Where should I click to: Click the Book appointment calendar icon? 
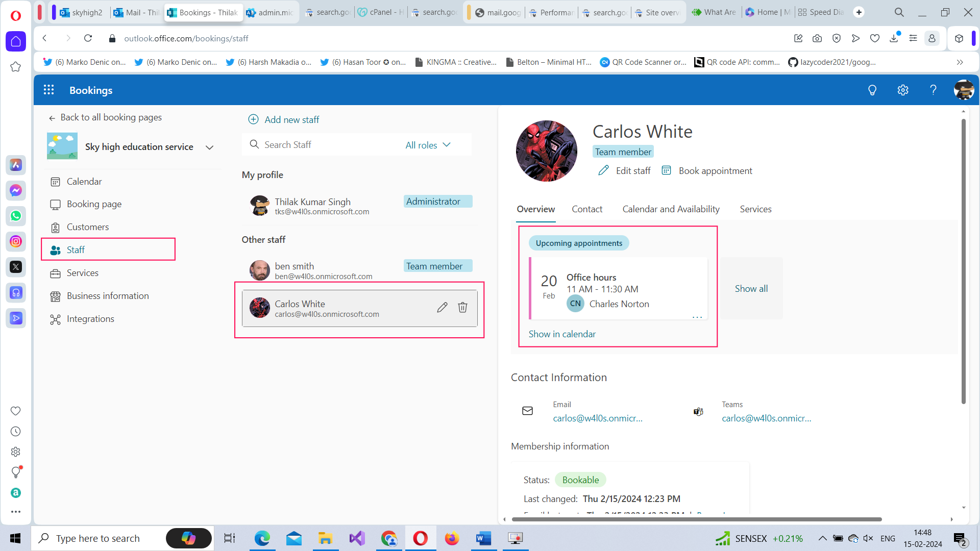667,170
